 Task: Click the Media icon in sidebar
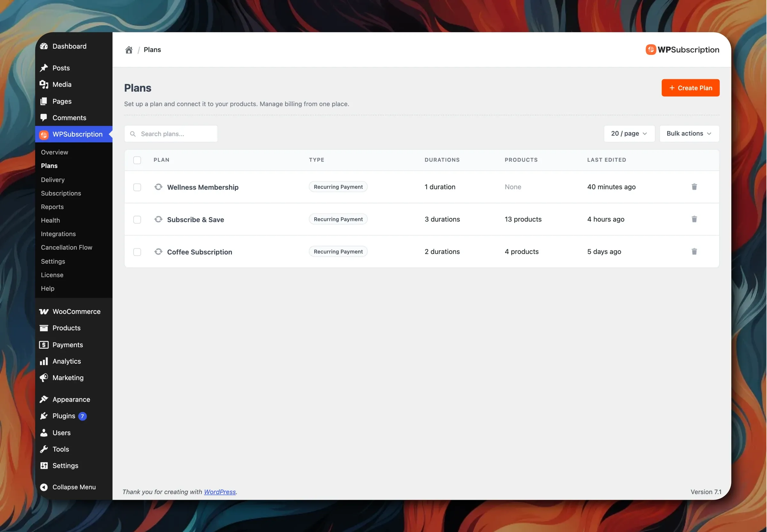click(x=44, y=84)
